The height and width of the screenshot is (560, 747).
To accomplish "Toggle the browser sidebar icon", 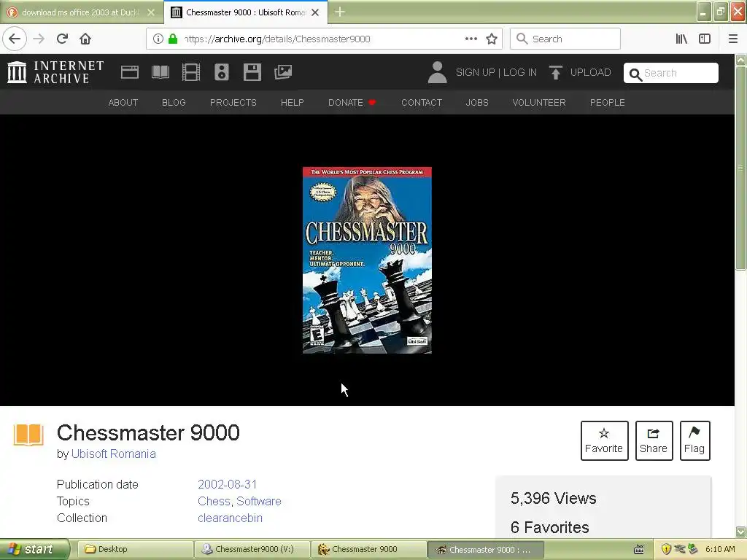I will [705, 39].
